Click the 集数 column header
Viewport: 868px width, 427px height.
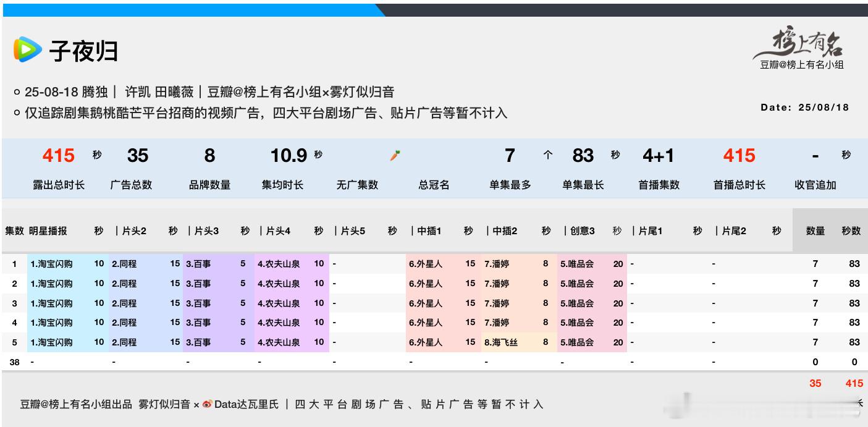(x=15, y=230)
